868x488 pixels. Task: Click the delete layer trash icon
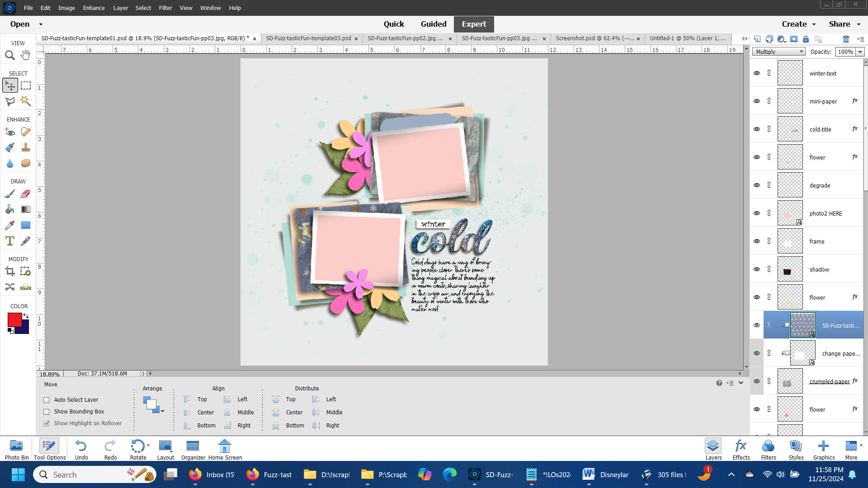[846, 39]
